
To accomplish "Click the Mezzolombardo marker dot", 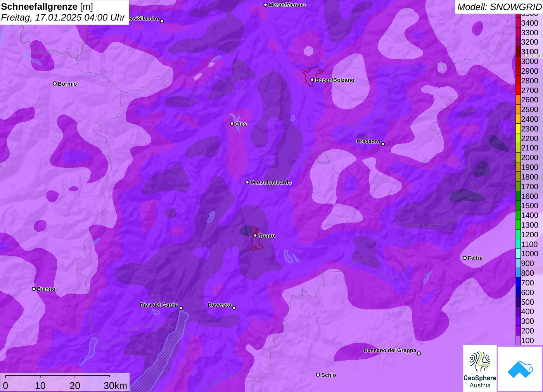I will tap(247, 182).
